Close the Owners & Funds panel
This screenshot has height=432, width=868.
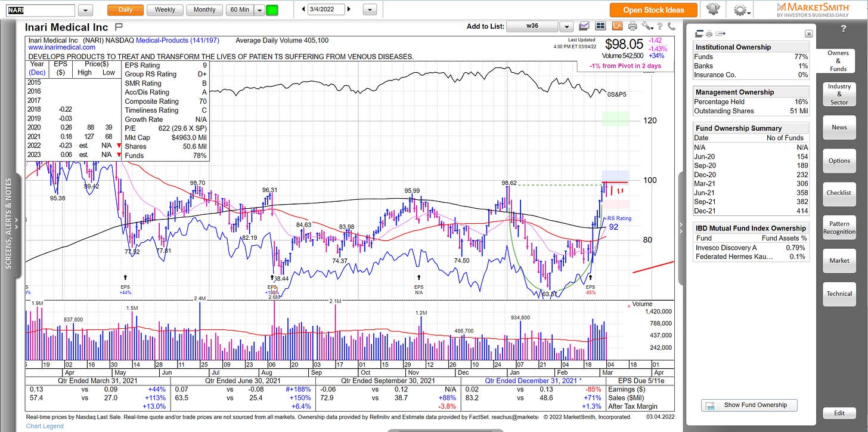click(x=808, y=34)
